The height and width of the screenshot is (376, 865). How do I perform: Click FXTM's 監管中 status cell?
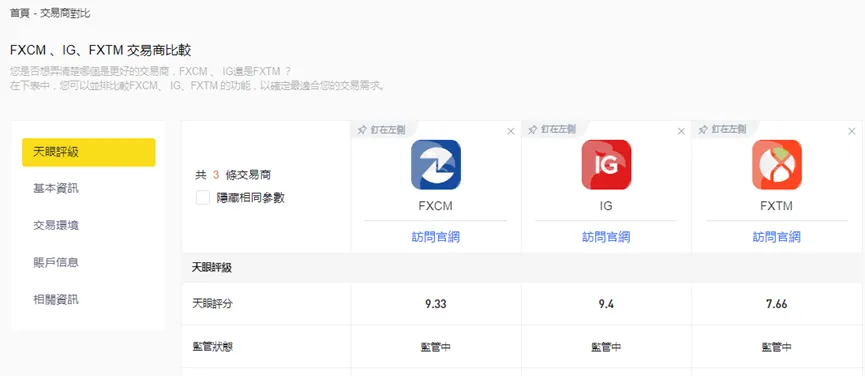click(777, 347)
